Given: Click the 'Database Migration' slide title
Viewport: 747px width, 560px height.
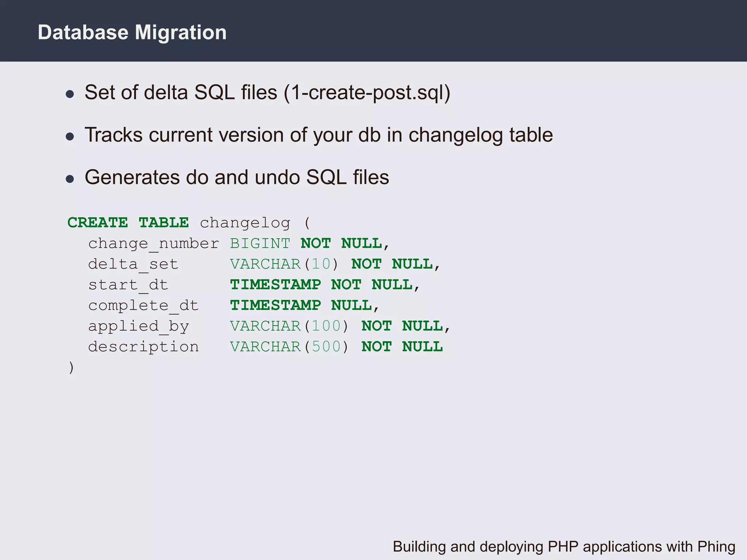Looking at the screenshot, I should click(132, 32).
